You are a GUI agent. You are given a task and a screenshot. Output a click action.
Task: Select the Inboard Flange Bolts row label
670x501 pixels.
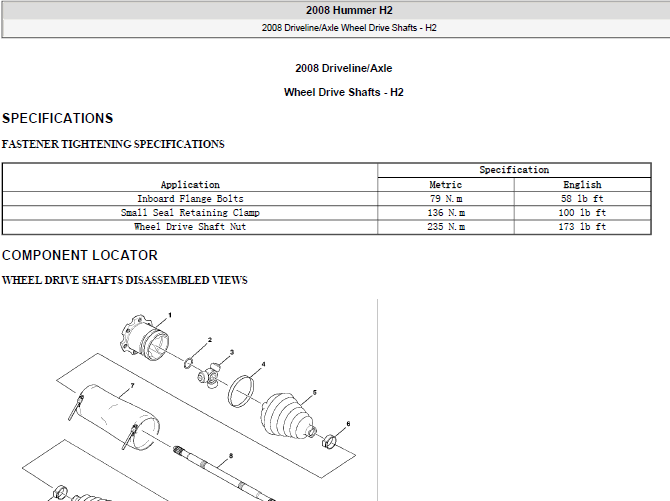190,199
